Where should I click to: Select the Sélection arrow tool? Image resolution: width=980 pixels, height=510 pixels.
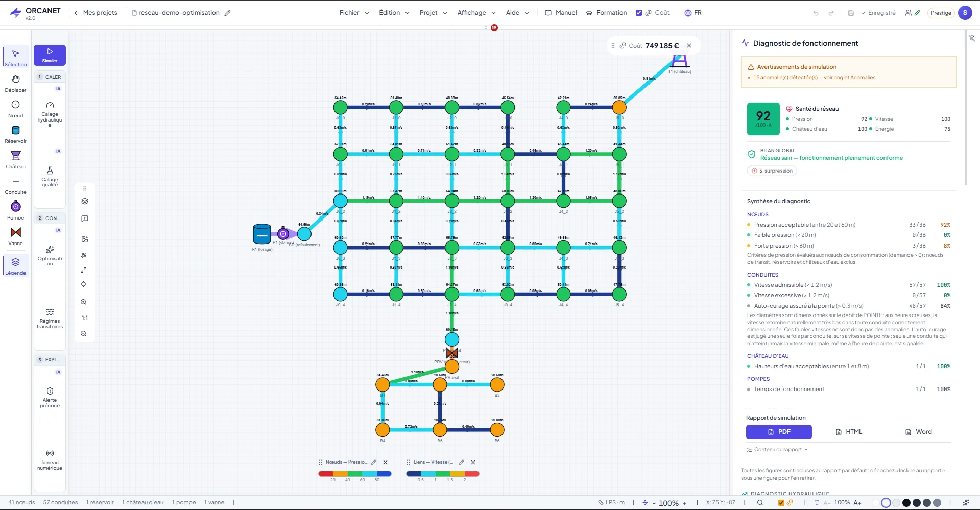16,58
